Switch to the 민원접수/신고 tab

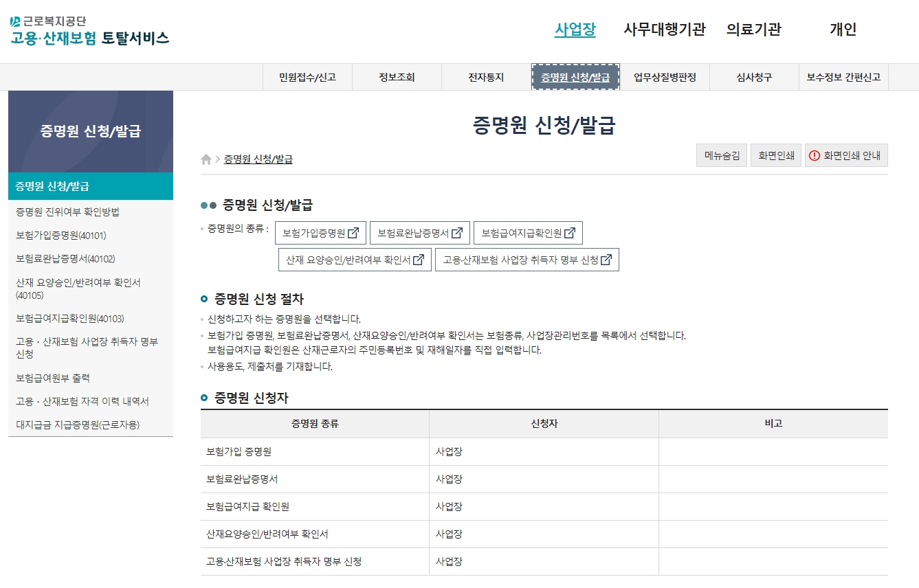(x=307, y=77)
